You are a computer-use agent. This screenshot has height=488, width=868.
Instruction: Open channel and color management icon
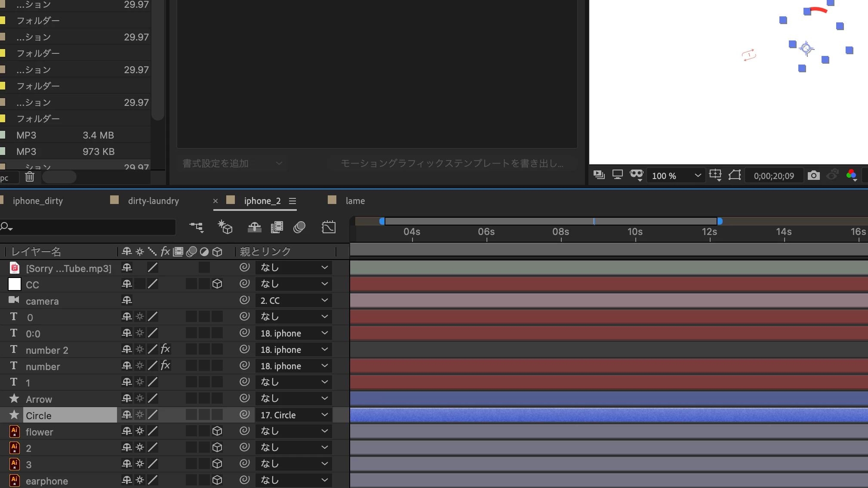(851, 175)
